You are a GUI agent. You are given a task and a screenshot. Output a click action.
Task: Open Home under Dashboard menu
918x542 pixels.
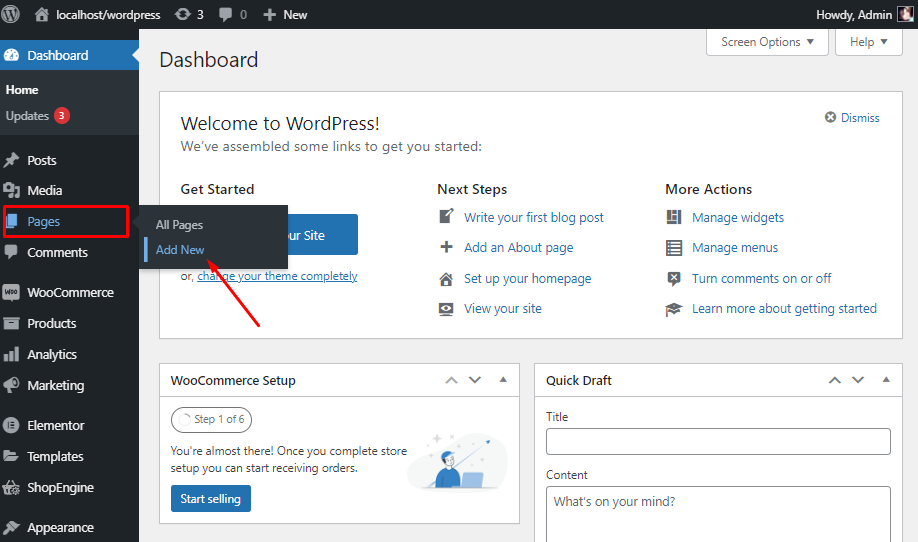pyautogui.click(x=22, y=90)
